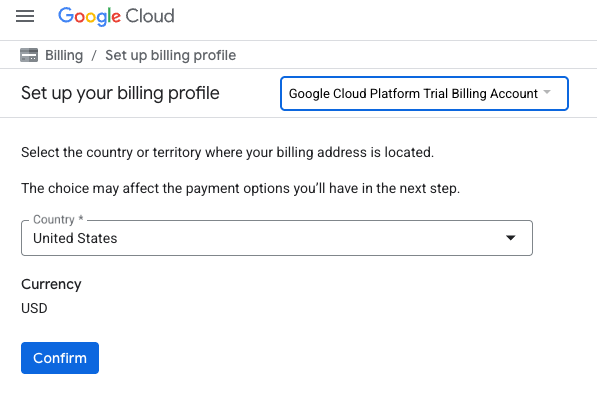Click the Google Cloud logo
The height and width of the screenshot is (395, 597).
coord(116,16)
